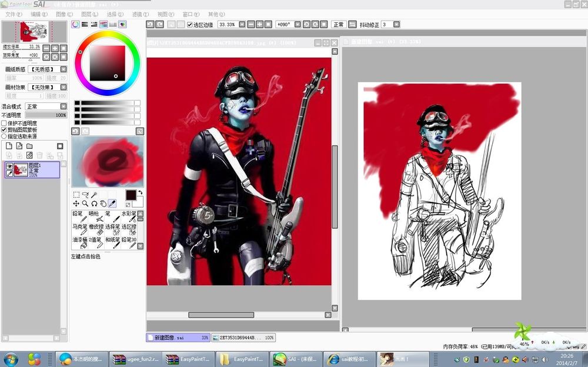Viewport: 588px width, 367px height.
Task: Select the Selection Pen (选择笔) tool
Action: (112, 229)
